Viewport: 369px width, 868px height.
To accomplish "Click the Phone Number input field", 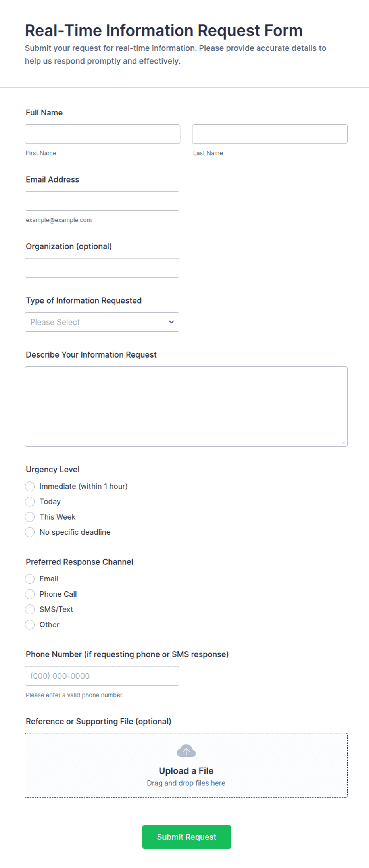I will coord(102,676).
